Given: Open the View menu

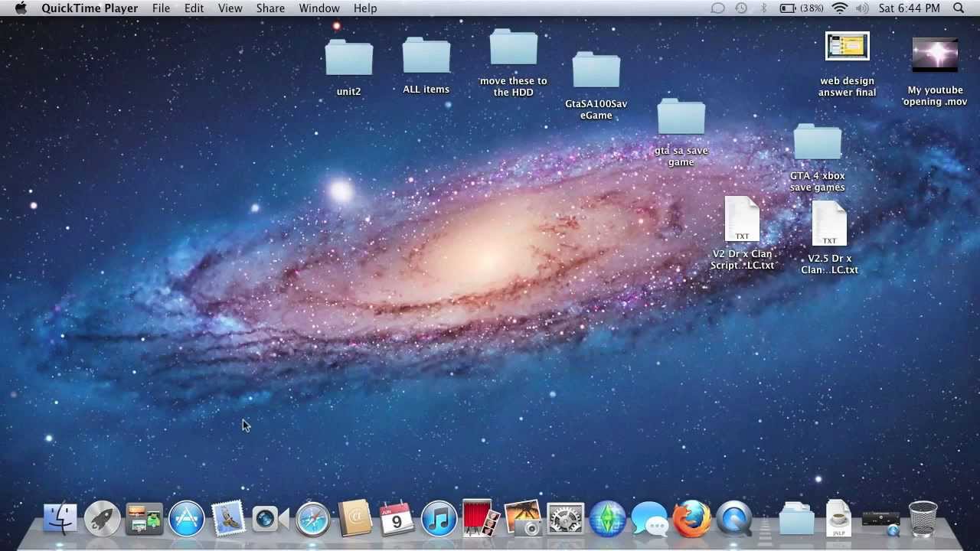Looking at the screenshot, I should (x=230, y=8).
